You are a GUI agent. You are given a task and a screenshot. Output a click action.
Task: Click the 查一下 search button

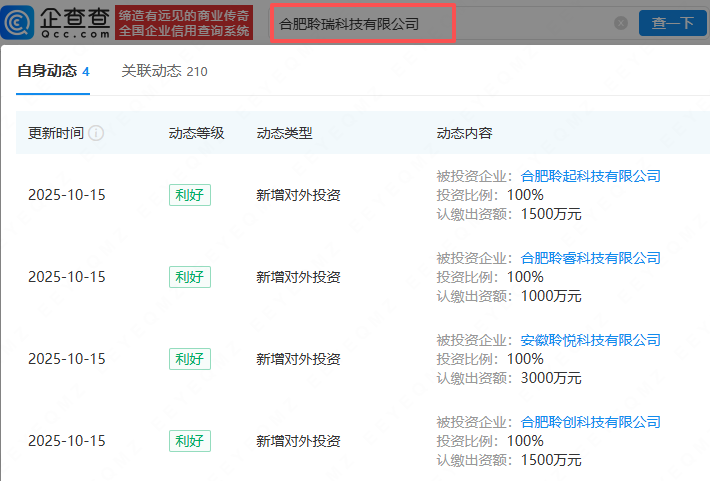click(x=672, y=22)
